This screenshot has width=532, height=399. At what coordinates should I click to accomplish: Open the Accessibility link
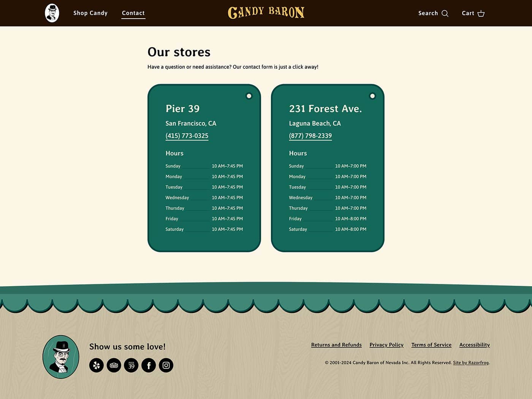tap(475, 345)
